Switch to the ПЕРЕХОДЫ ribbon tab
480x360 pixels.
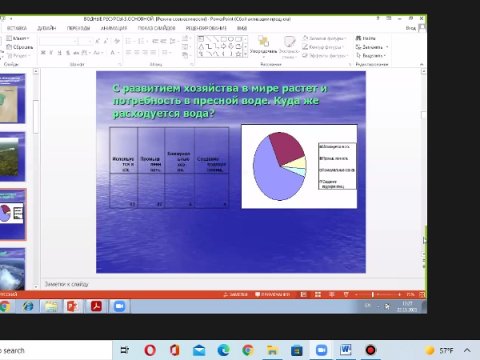coord(78,28)
